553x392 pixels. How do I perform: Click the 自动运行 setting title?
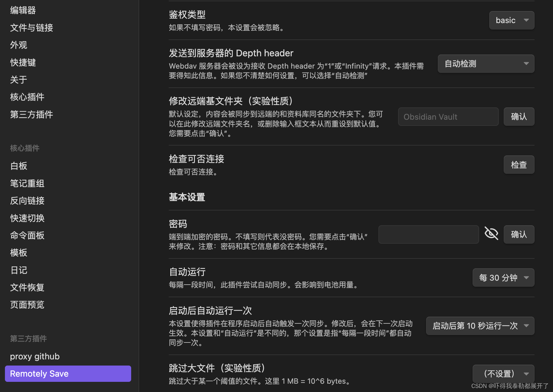tap(187, 272)
